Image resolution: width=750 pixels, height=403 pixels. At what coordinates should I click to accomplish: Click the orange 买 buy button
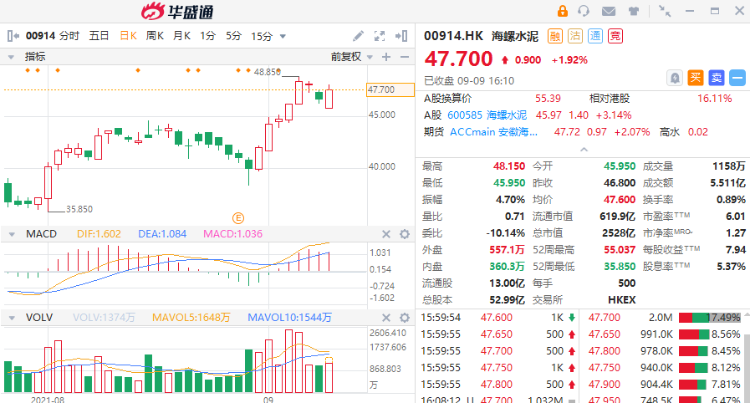(x=695, y=77)
